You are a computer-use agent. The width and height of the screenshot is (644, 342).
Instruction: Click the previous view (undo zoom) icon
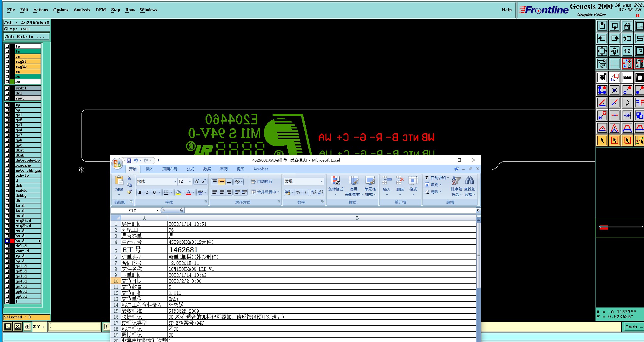pyautogui.click(x=627, y=38)
